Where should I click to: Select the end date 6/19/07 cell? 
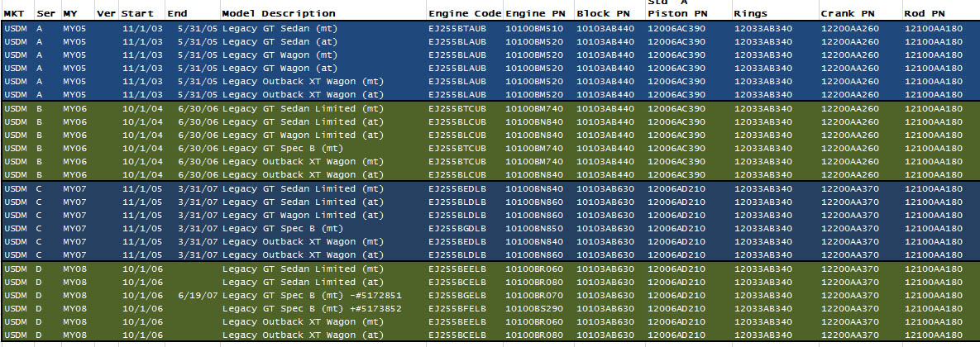click(x=197, y=295)
